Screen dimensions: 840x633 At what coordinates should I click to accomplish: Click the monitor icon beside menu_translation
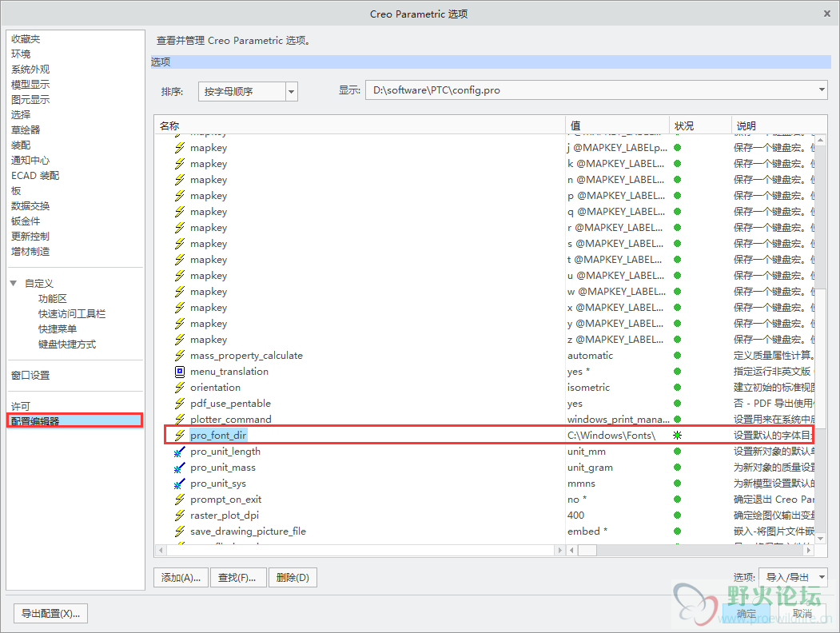[x=180, y=372]
